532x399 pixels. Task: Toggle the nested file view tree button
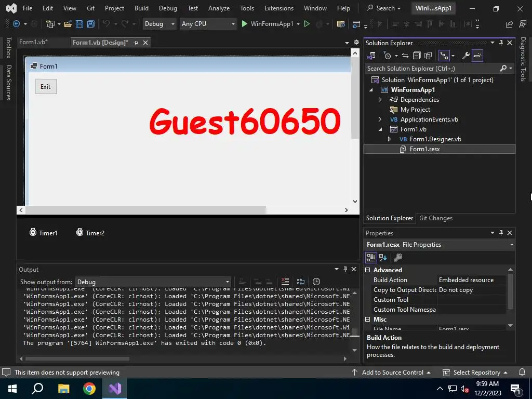click(x=444, y=55)
